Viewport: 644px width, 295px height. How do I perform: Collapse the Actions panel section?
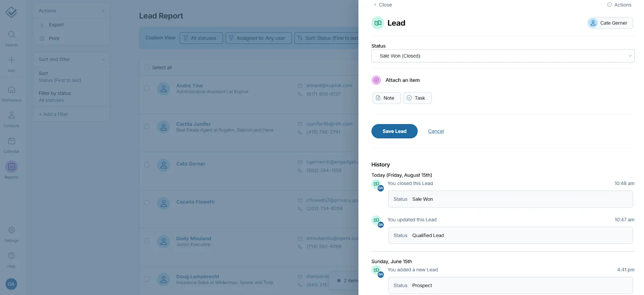coord(103,11)
